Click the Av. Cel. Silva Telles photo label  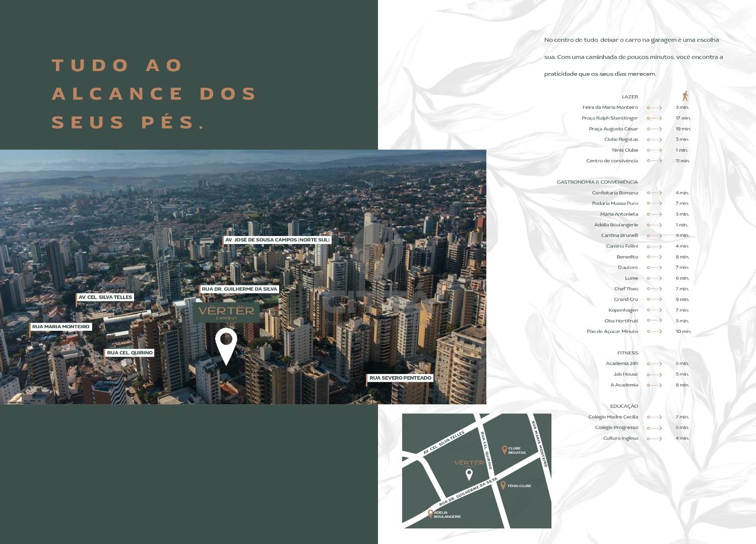point(105,297)
